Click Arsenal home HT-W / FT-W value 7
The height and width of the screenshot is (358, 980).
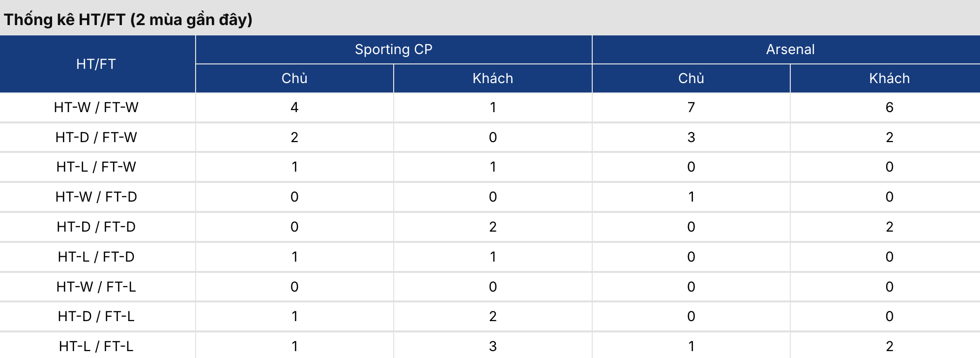(x=691, y=108)
